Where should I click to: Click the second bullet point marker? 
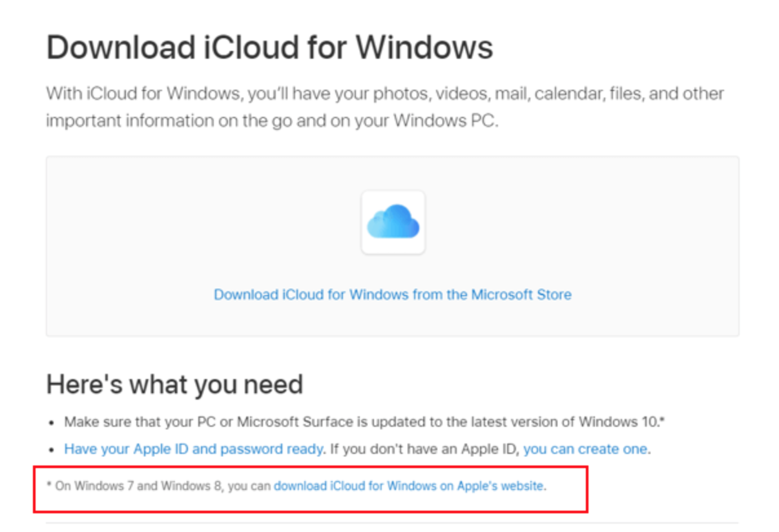(x=52, y=450)
